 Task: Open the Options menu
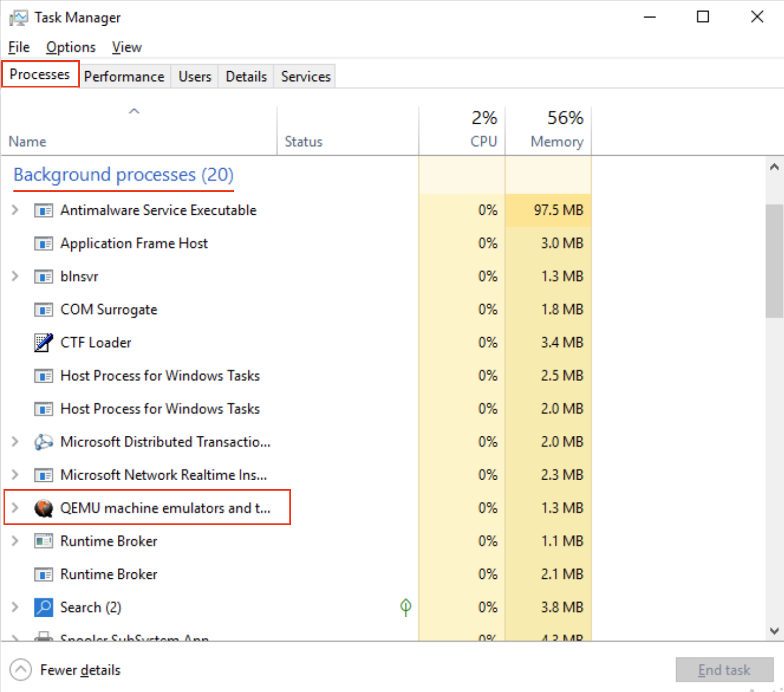[71, 47]
